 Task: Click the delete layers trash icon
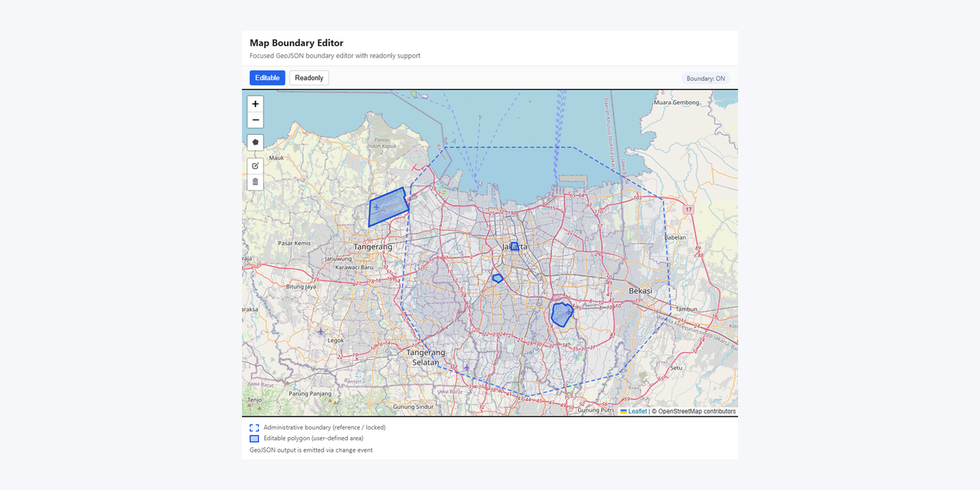[255, 182]
